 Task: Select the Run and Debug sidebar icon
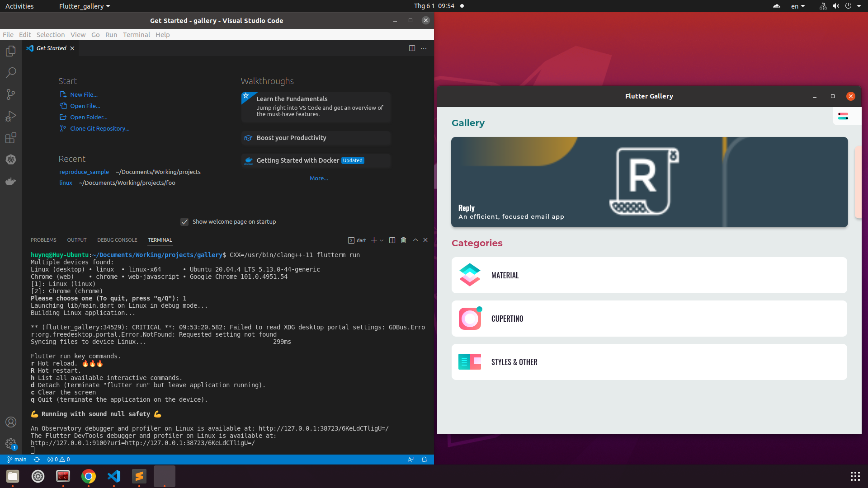point(10,116)
